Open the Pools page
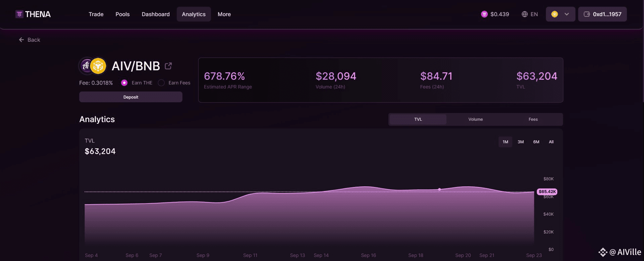Screen dimensions: 644x261 pyautogui.click(x=123, y=14)
